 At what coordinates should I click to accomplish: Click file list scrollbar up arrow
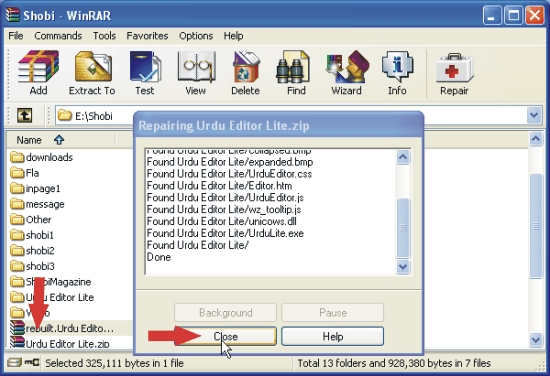pyautogui.click(x=536, y=140)
